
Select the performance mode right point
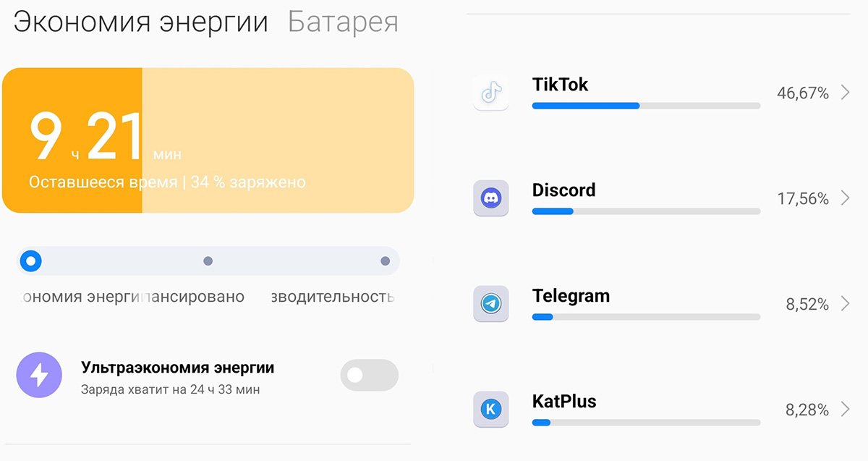(386, 261)
